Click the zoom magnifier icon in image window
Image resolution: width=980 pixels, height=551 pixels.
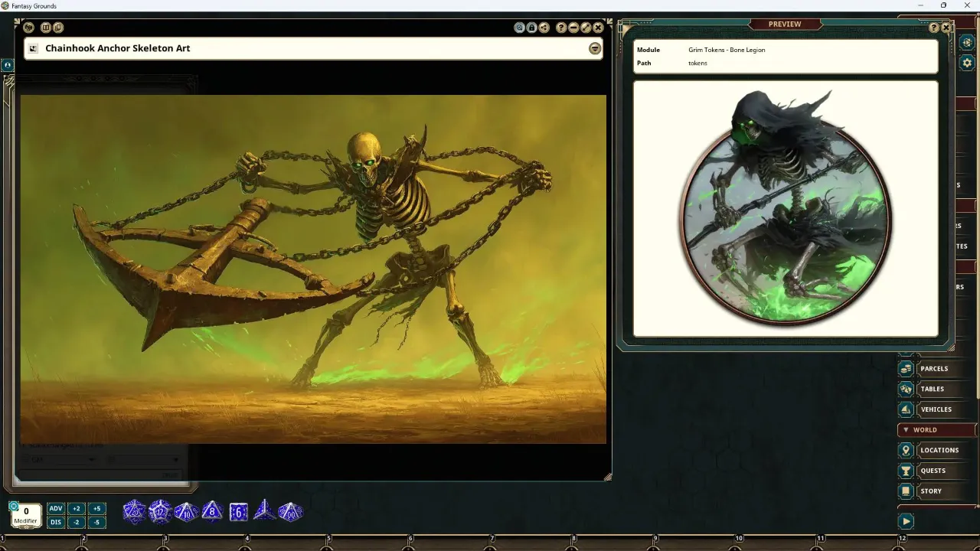tap(519, 28)
